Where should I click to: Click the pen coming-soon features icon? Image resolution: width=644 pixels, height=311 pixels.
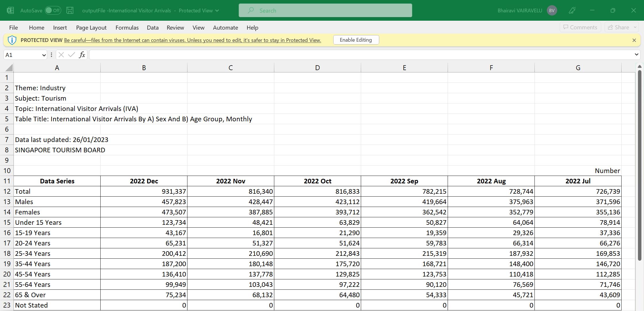572,11
